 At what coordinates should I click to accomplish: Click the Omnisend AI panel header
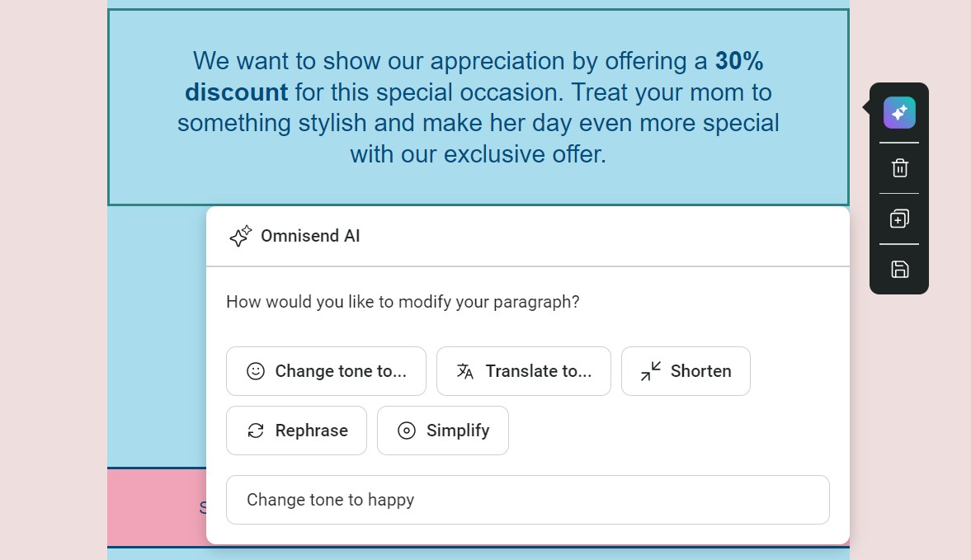pyautogui.click(x=309, y=235)
